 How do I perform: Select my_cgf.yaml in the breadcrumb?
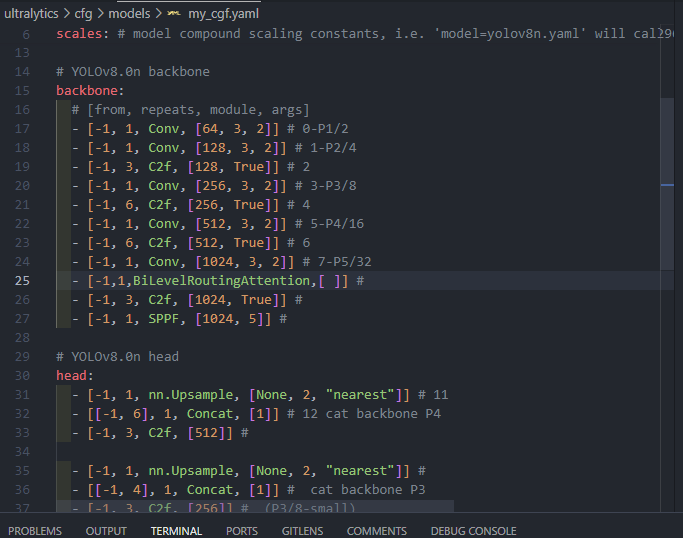(x=224, y=13)
